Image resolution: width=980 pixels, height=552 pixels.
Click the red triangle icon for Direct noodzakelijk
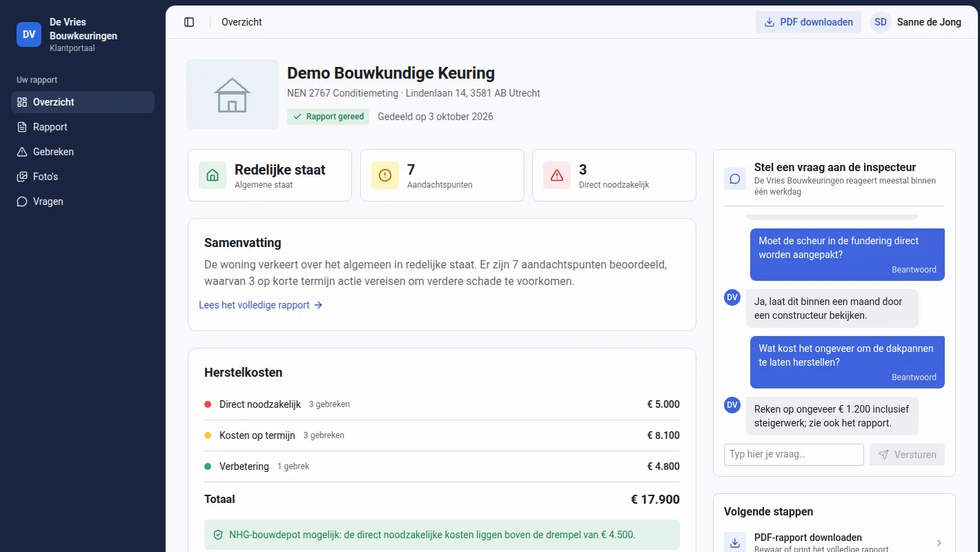(557, 175)
